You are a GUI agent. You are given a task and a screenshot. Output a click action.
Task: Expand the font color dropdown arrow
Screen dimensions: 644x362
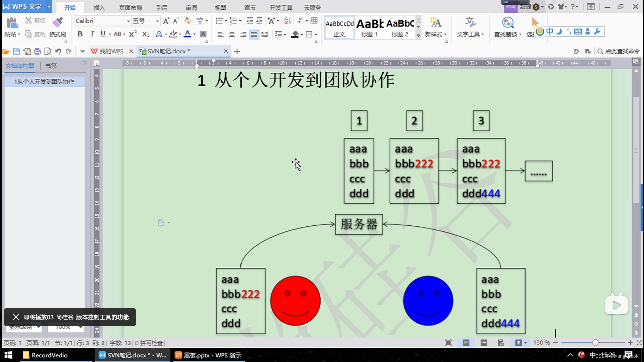(x=194, y=34)
